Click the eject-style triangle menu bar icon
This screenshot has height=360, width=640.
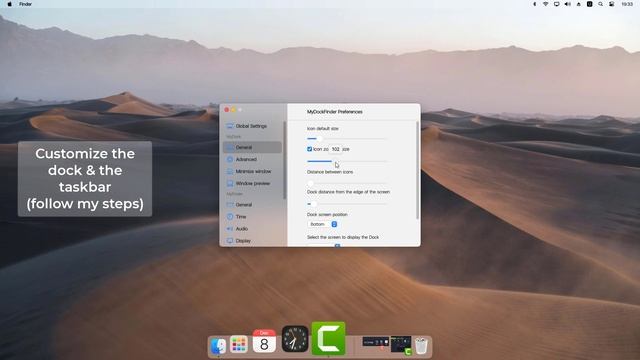[x=578, y=4]
